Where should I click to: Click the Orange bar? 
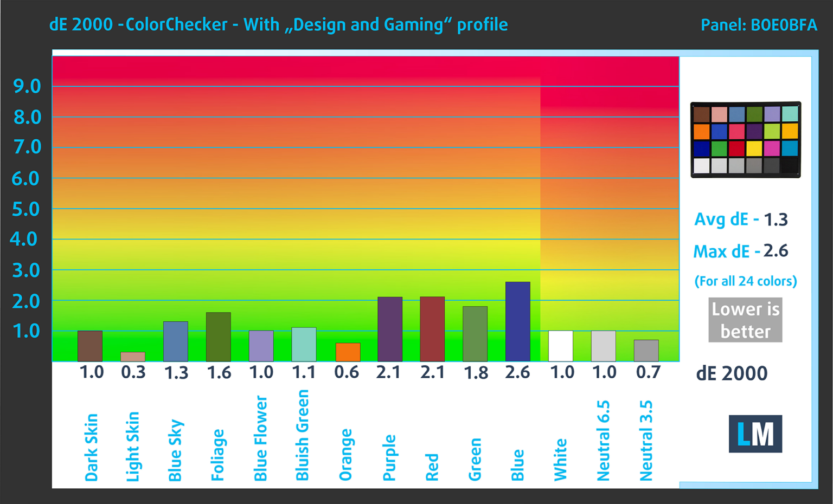click(x=348, y=352)
